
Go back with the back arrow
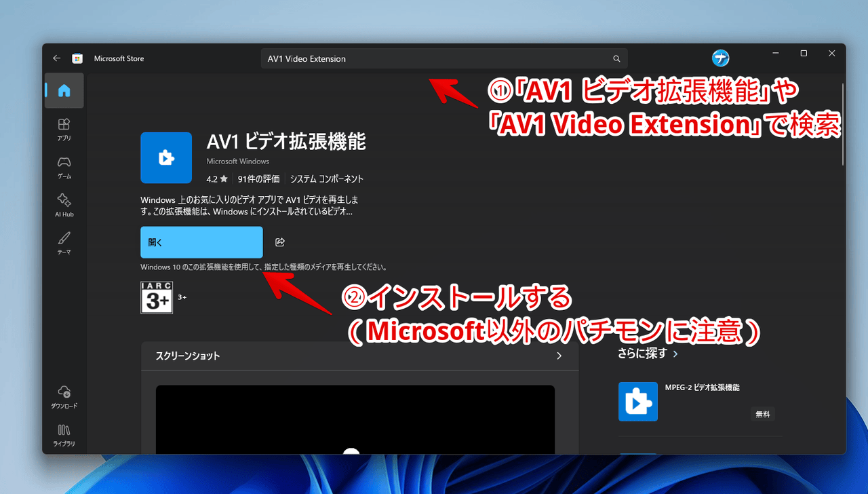pyautogui.click(x=56, y=58)
